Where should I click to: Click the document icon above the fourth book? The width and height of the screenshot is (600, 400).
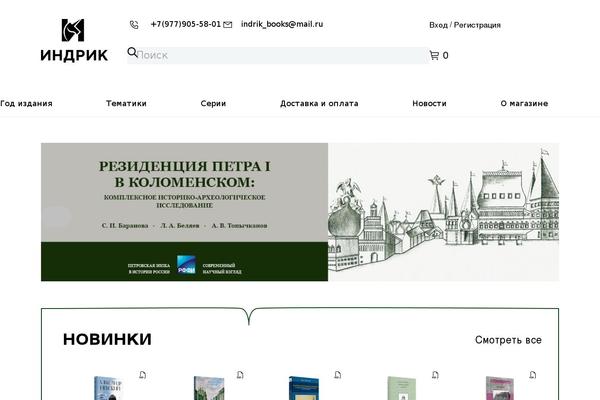[435, 374]
